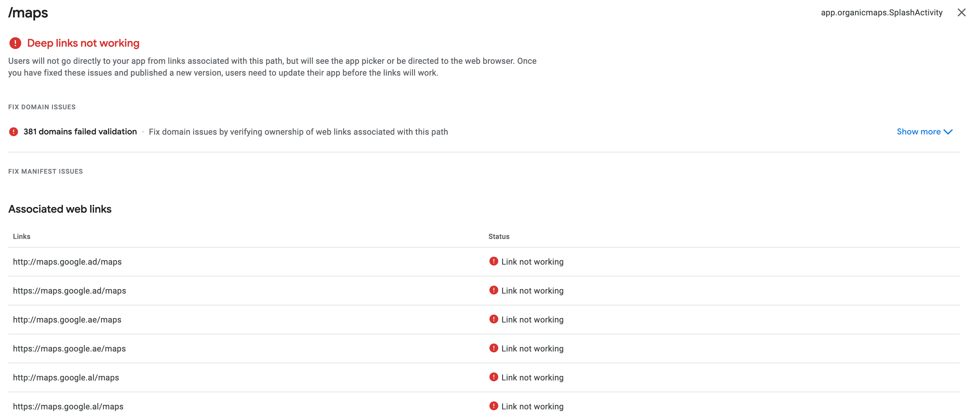Click the red error icon beside 'Deep links not working'
The image size is (980, 420).
coord(15,43)
